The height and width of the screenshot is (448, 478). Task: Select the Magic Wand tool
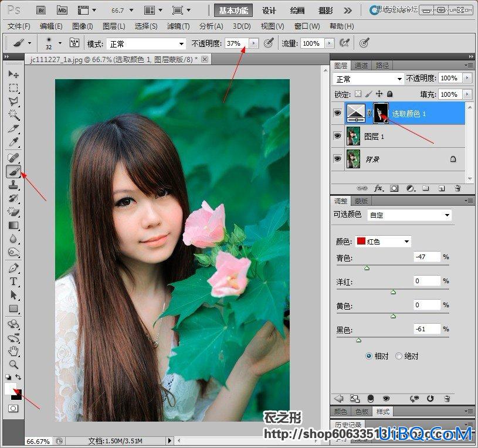13,115
